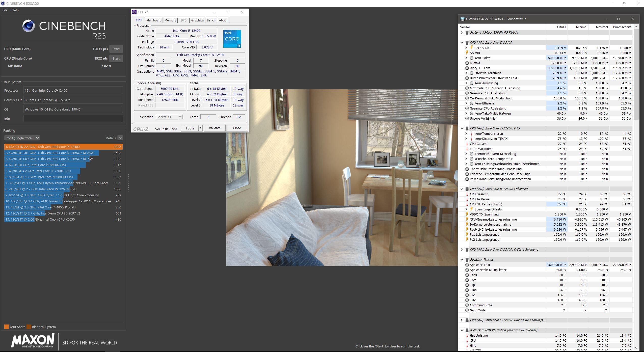Click the CPU-Z title bar app icon
The image size is (644, 352).
click(135, 12)
